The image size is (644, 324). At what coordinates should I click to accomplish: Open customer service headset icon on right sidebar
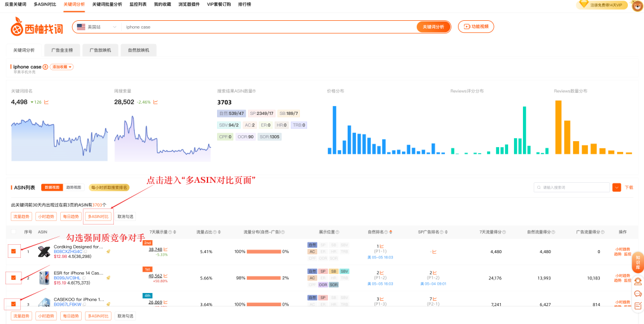click(638, 281)
